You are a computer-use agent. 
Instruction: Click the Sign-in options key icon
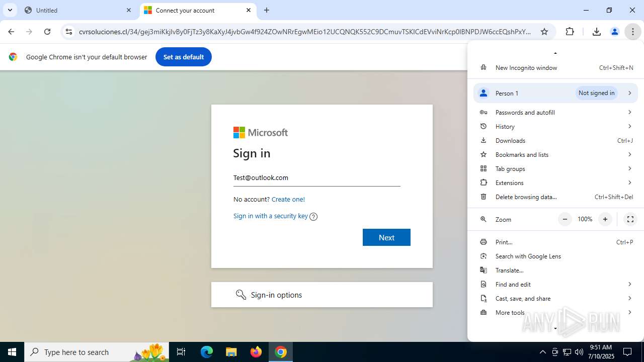click(x=241, y=295)
